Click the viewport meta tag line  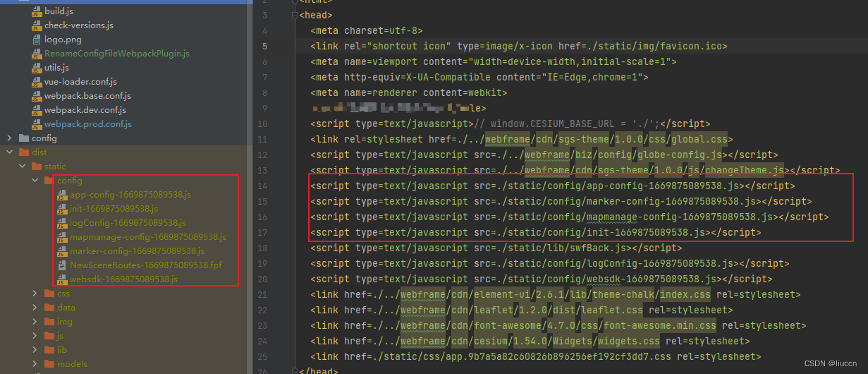(x=494, y=62)
